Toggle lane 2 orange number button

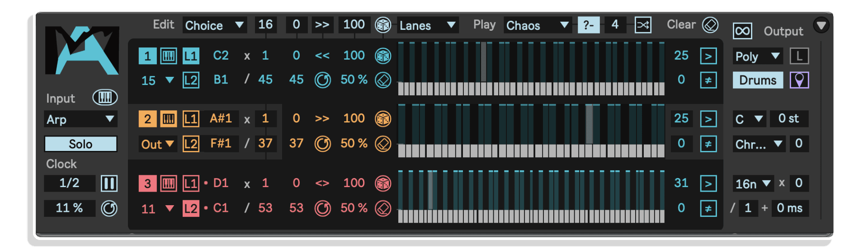(147, 119)
